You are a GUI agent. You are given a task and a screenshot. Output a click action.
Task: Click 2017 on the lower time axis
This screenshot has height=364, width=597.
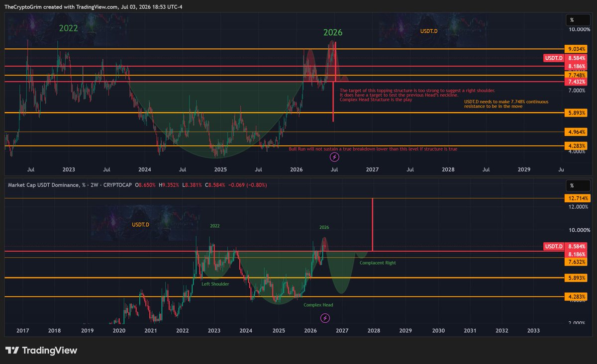click(x=22, y=330)
